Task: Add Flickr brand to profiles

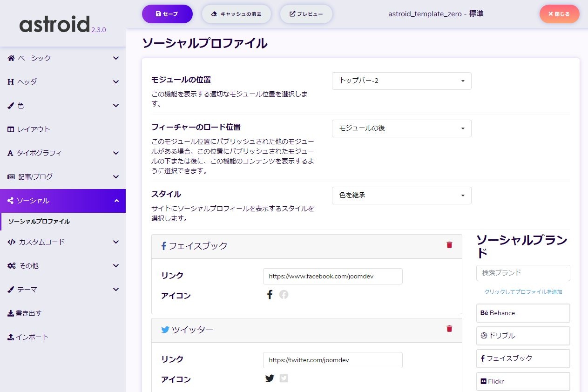Action: click(x=523, y=381)
